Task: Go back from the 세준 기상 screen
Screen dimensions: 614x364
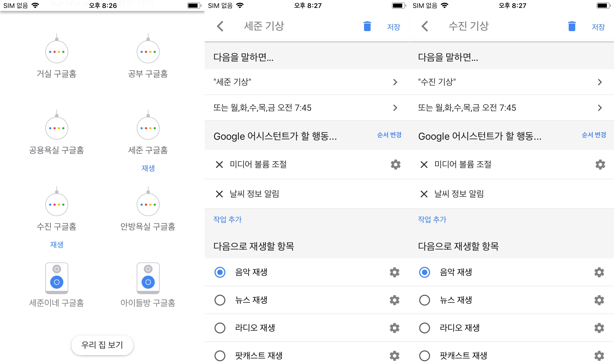Action: click(220, 26)
